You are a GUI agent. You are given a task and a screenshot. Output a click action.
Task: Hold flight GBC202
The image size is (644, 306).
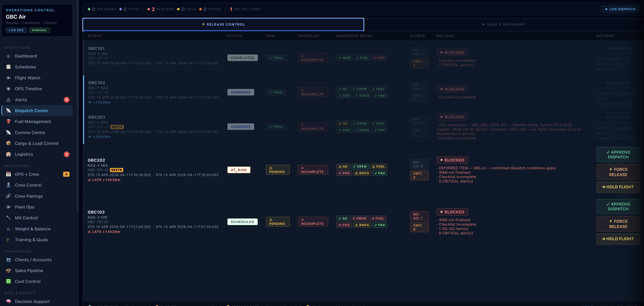coord(618,187)
